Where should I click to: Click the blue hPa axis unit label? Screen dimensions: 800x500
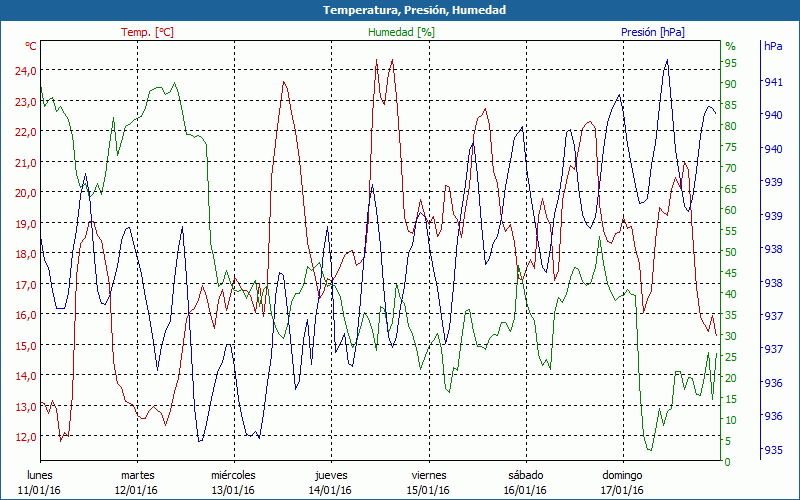pos(773,46)
